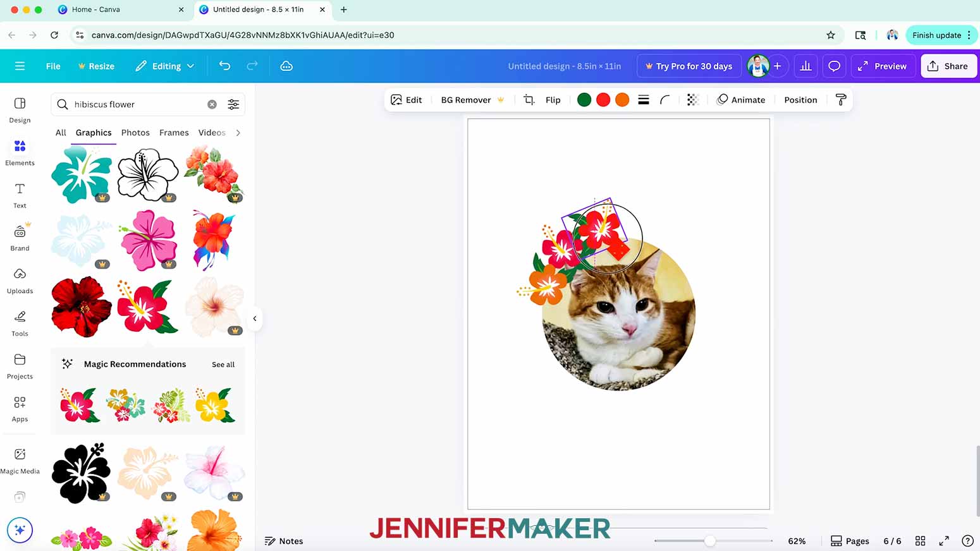Open the line weight style options

[x=644, y=100]
